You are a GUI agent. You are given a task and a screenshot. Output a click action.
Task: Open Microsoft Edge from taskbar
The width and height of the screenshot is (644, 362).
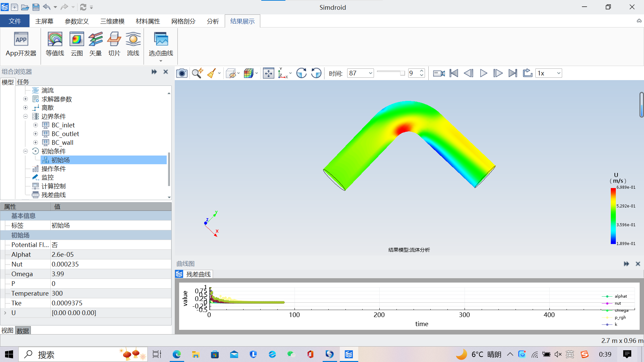(177, 354)
